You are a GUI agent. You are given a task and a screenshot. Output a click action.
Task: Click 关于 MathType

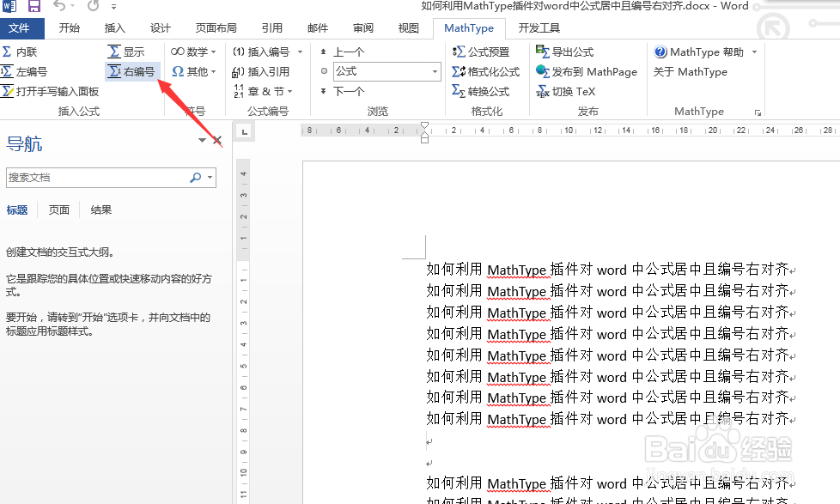coord(690,72)
